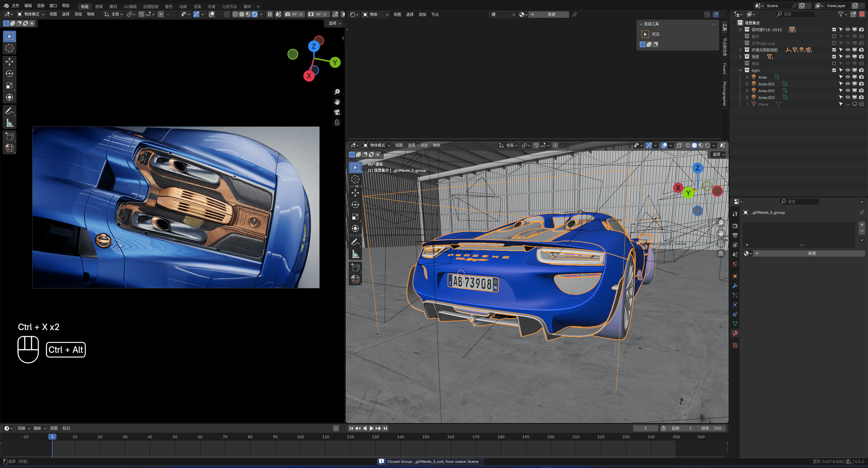Click the Z axis on left viewport gizmo
868x468 pixels.
coord(314,46)
